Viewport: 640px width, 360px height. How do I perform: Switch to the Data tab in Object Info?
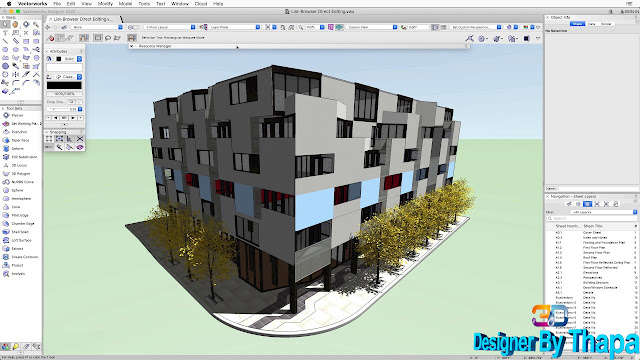tap(592, 24)
